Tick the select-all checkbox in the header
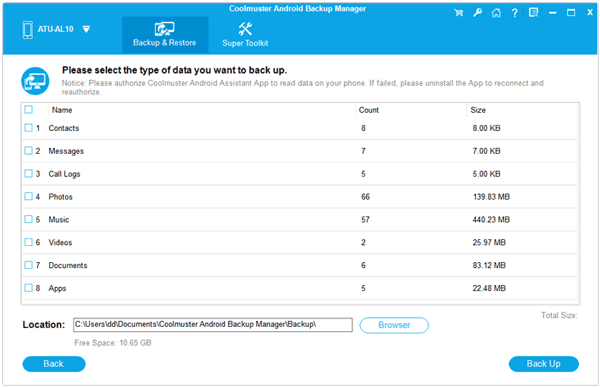600x387 pixels. [x=29, y=109]
